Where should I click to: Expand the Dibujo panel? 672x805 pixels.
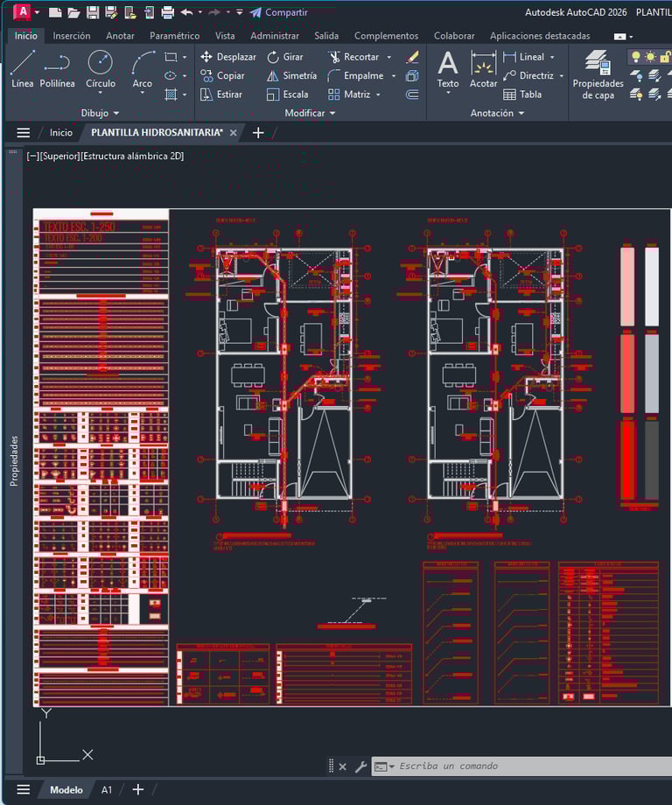tap(100, 113)
